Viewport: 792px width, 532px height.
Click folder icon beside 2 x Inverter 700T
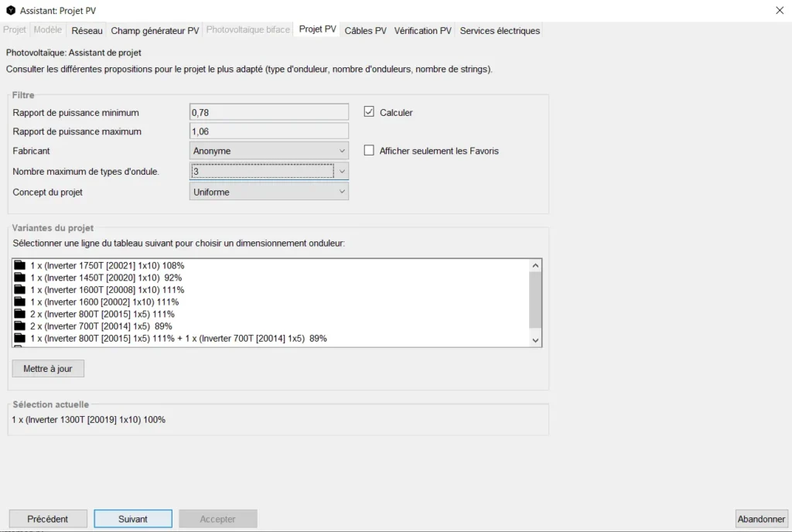click(x=20, y=326)
